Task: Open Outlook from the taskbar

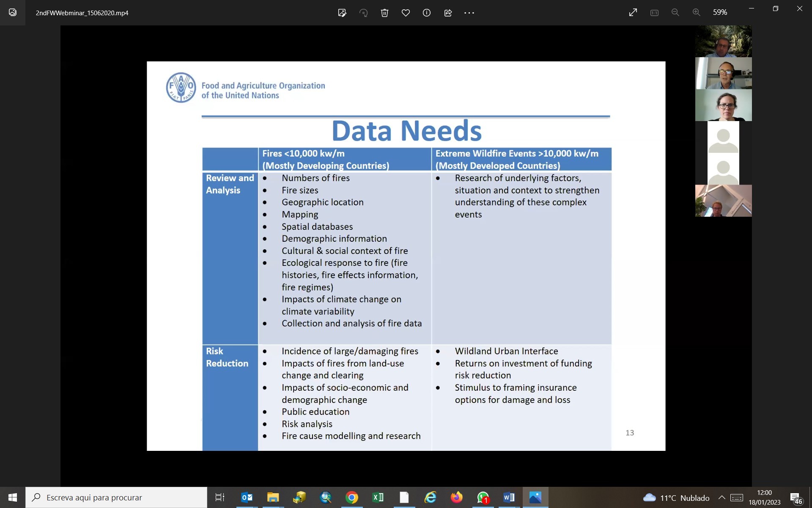Action: [247, 497]
